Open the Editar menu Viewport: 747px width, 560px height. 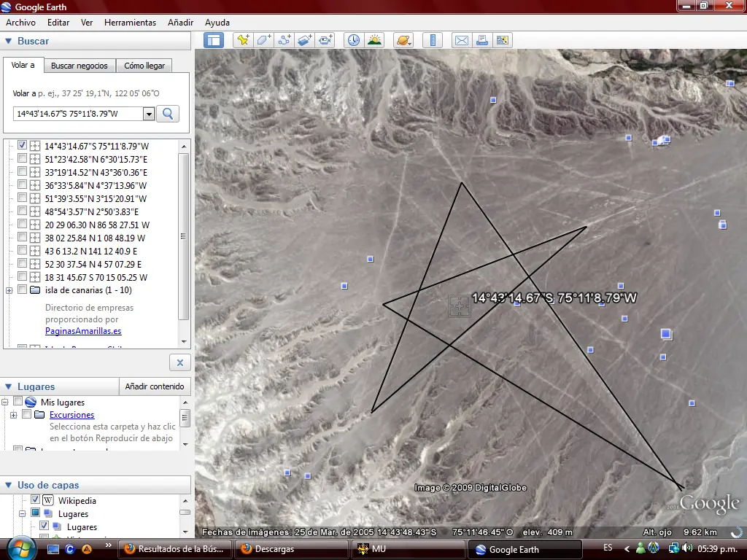pos(58,23)
